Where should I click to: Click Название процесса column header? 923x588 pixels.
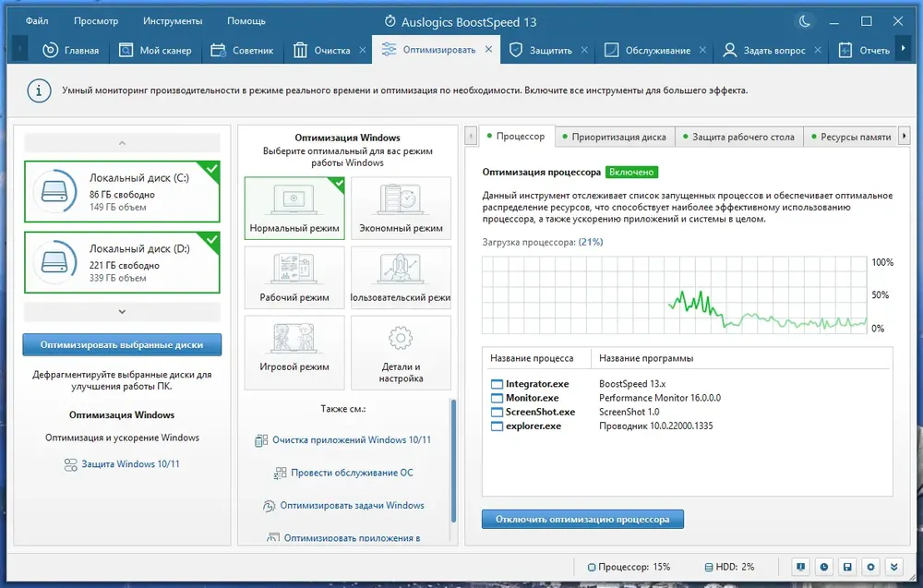coord(532,358)
